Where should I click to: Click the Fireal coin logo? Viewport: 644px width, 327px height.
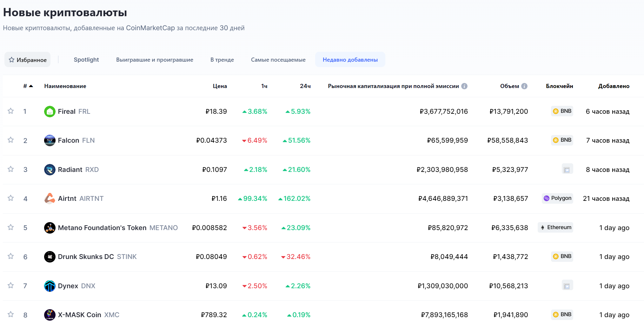click(50, 112)
